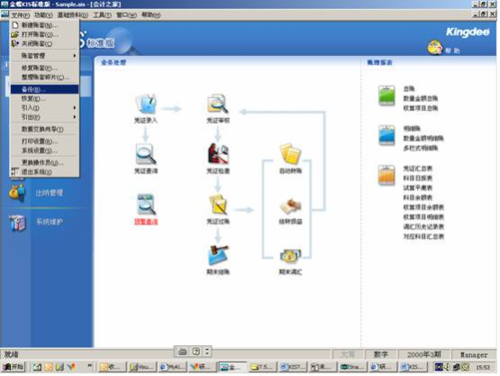The image size is (500, 376).
Task: Expand the 账套管理 submenu
Action: tap(45, 56)
